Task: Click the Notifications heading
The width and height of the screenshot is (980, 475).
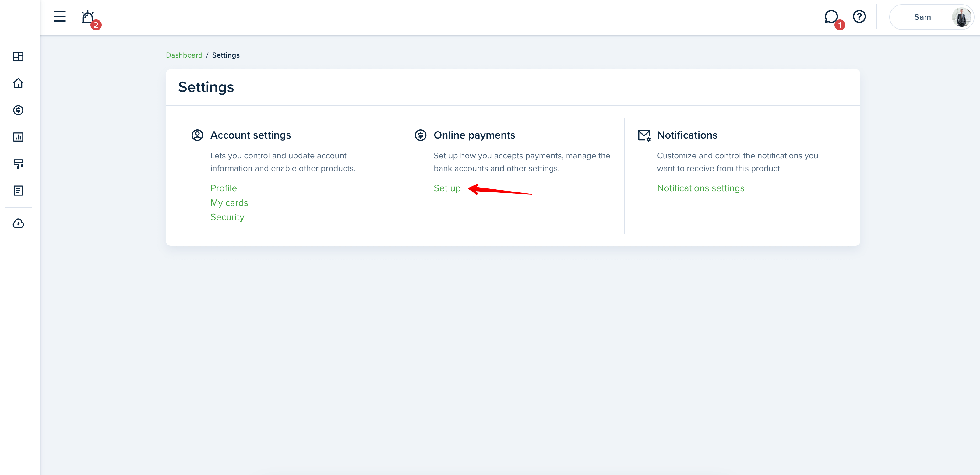Action: 687,135
